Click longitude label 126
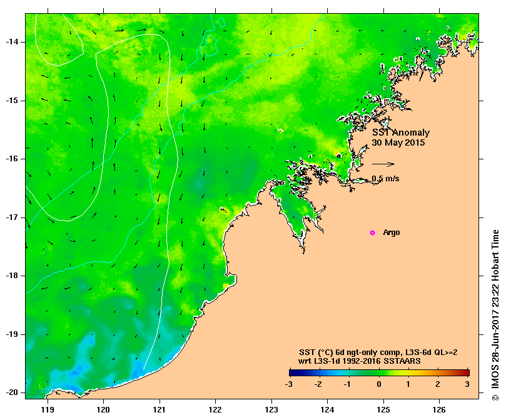 click(439, 409)
